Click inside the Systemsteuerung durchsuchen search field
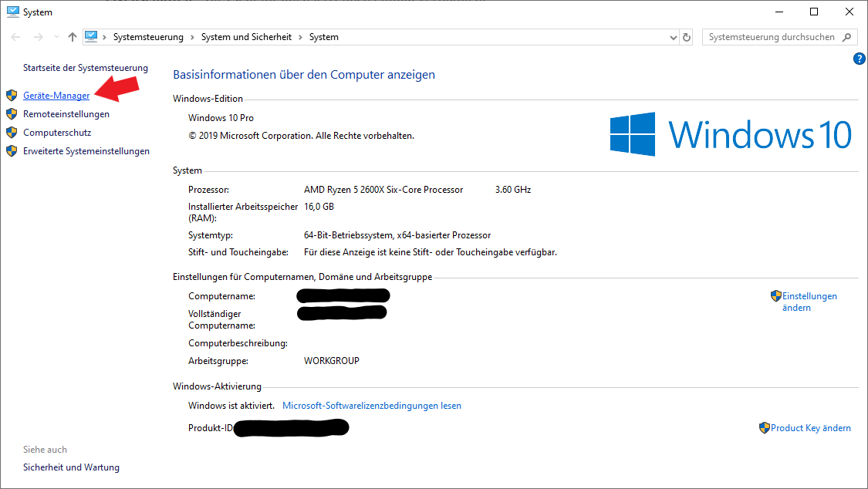868x489 pixels. tap(772, 36)
